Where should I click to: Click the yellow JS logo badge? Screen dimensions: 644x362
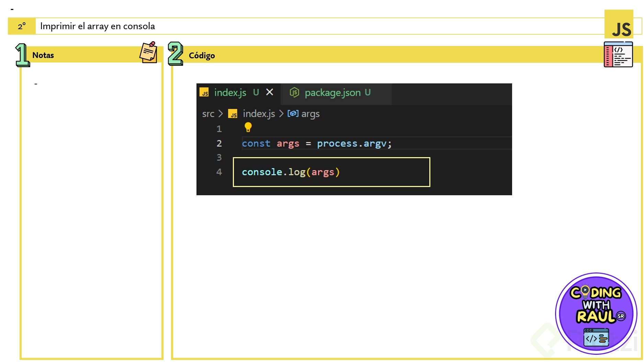[619, 25]
